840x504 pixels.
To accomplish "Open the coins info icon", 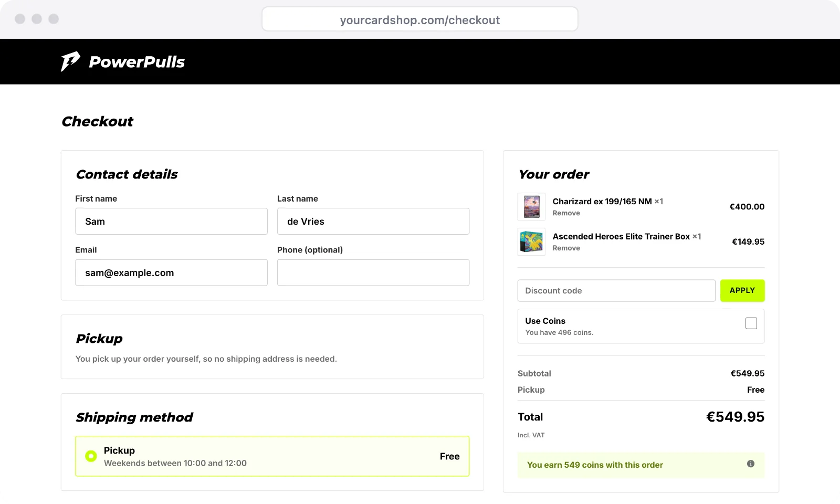I will (x=751, y=464).
